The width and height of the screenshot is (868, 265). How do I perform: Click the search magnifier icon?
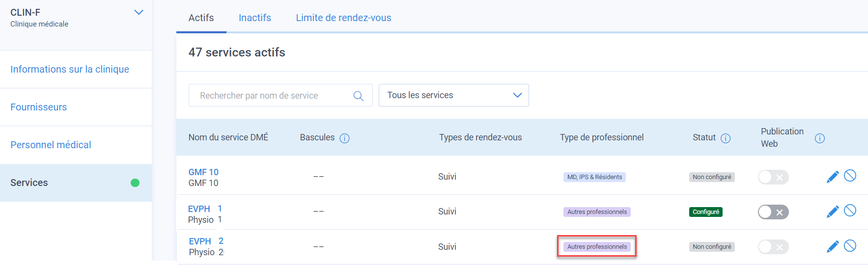359,96
